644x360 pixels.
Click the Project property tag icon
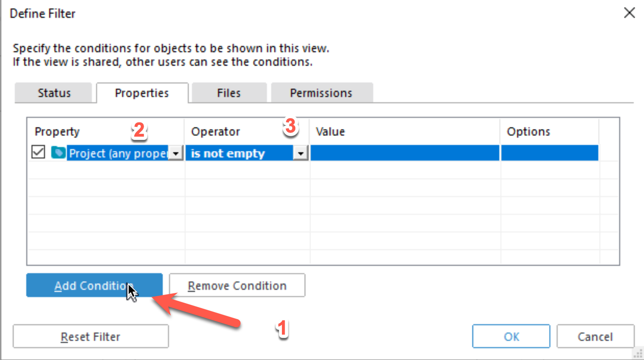pos(58,153)
